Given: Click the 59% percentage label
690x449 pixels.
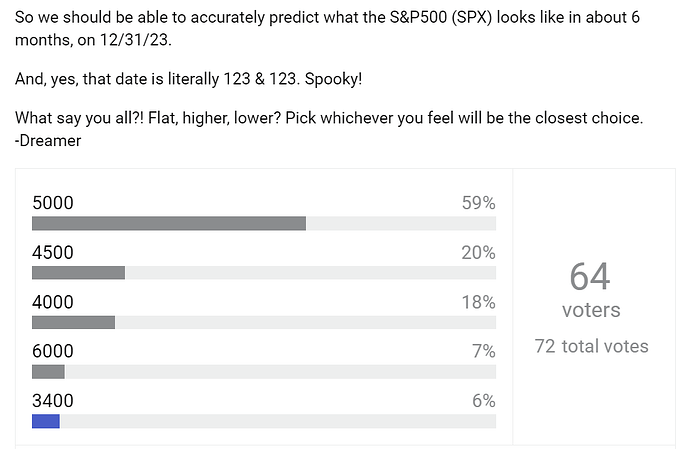Looking at the screenshot, I should pos(479,203).
